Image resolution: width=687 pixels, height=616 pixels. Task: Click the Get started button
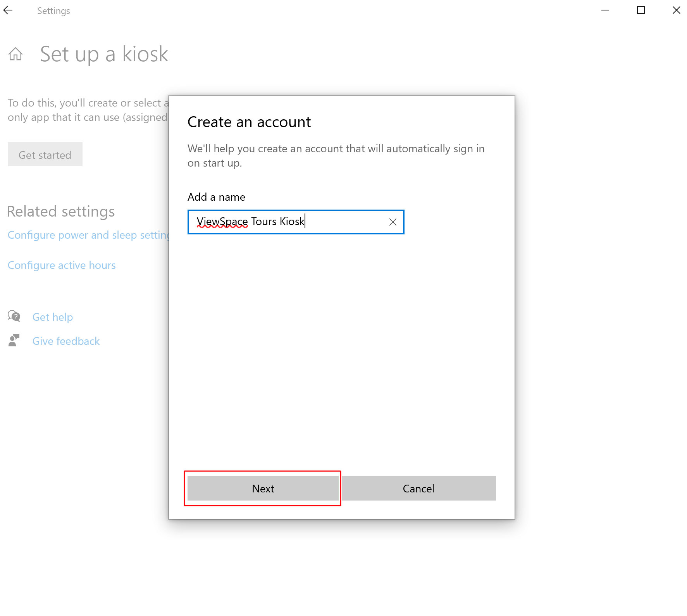point(45,154)
